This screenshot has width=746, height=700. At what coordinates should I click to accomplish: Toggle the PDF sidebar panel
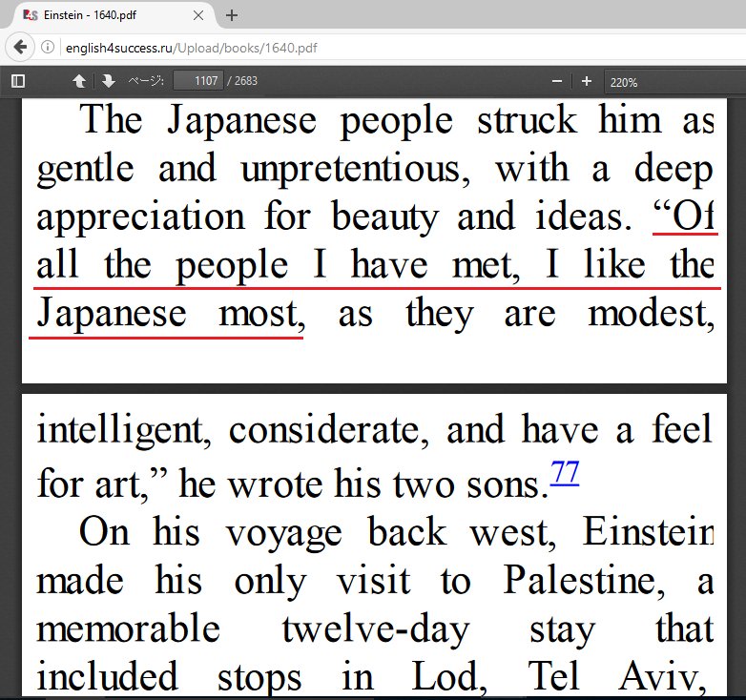click(x=18, y=81)
